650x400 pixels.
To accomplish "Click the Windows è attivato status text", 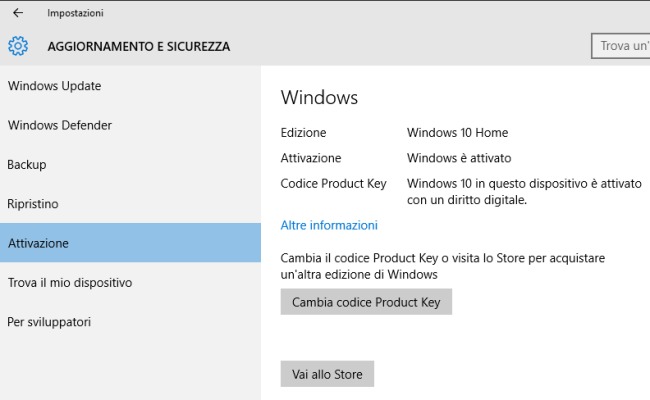I will click(x=459, y=158).
